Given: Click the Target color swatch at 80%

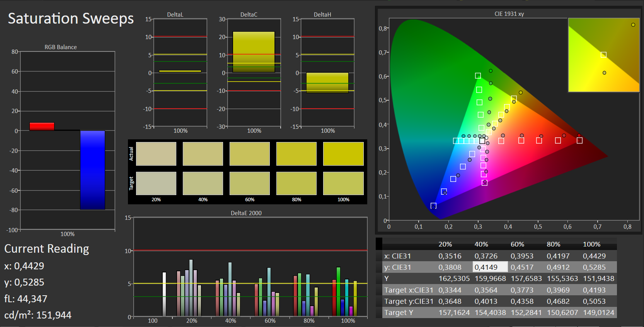Looking at the screenshot, I should click(x=296, y=183).
